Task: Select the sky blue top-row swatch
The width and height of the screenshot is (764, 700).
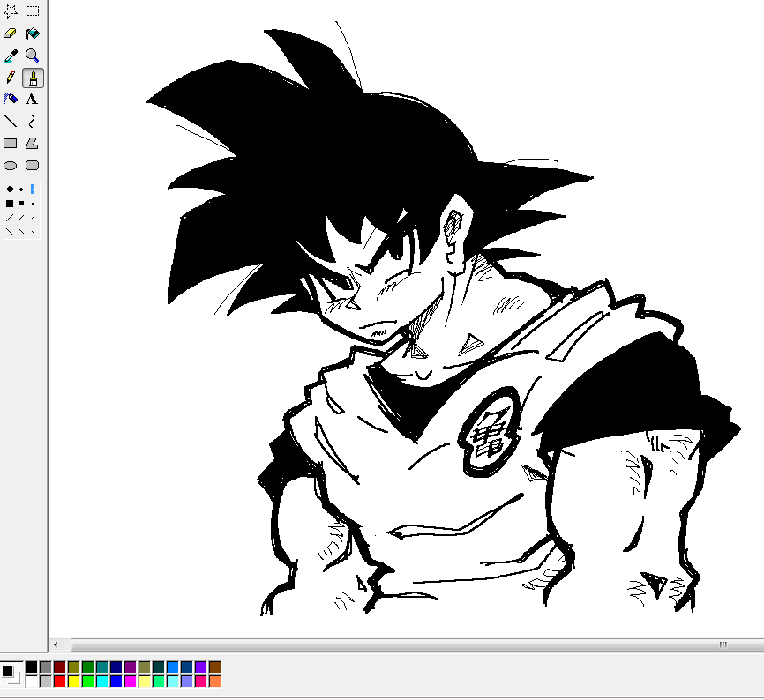Action: pyautogui.click(x=173, y=666)
